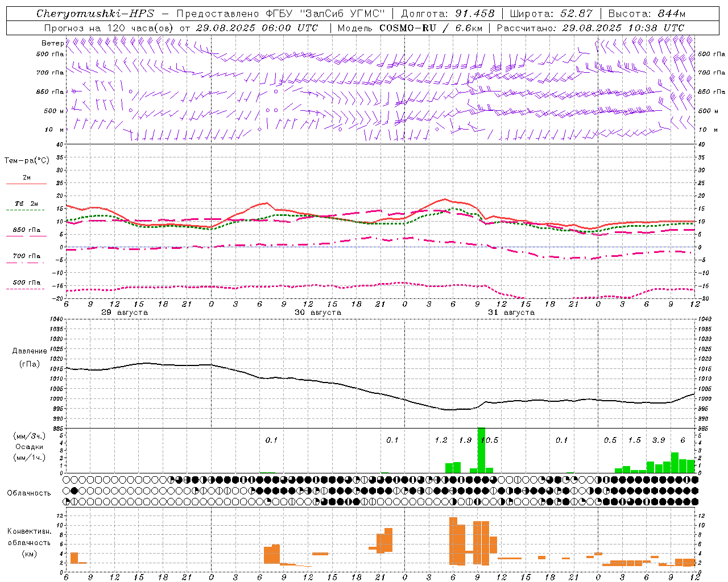Click the precipitation value 10.5
This screenshot has width=728, height=582.
pos(490,440)
